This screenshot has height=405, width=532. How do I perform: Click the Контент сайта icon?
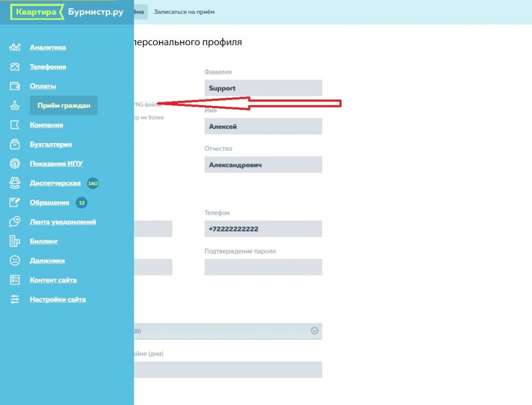15,280
